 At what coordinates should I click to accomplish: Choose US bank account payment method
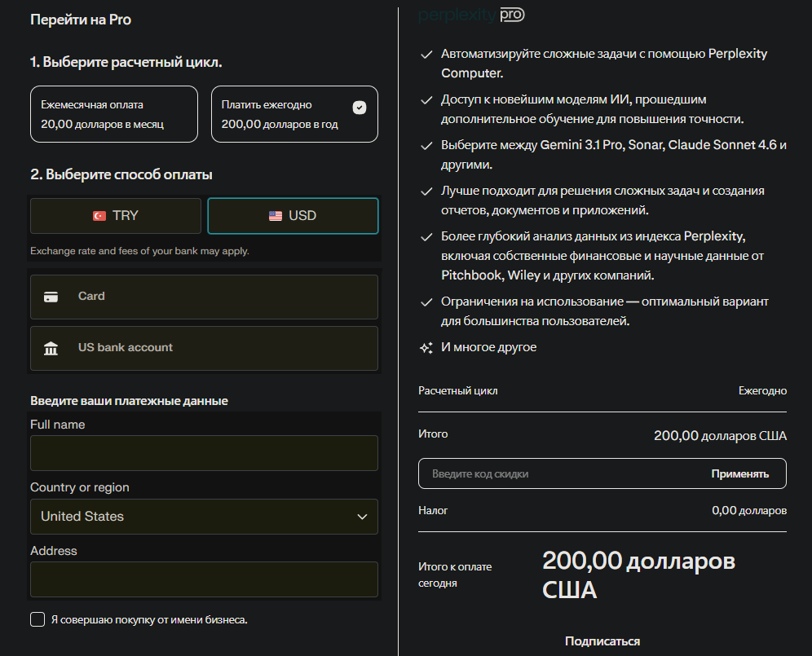pyautogui.click(x=204, y=348)
